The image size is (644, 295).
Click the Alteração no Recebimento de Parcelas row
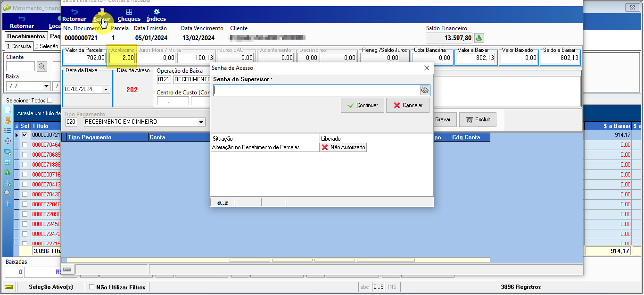(x=265, y=147)
